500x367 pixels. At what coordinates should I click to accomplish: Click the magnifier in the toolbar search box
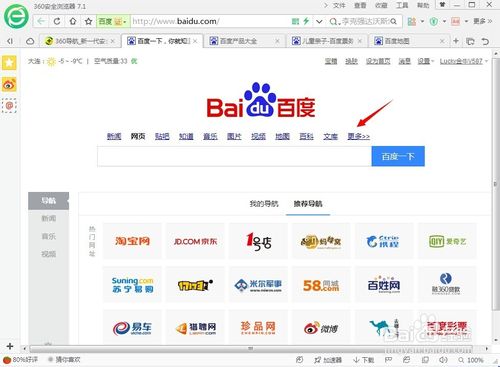point(394,22)
